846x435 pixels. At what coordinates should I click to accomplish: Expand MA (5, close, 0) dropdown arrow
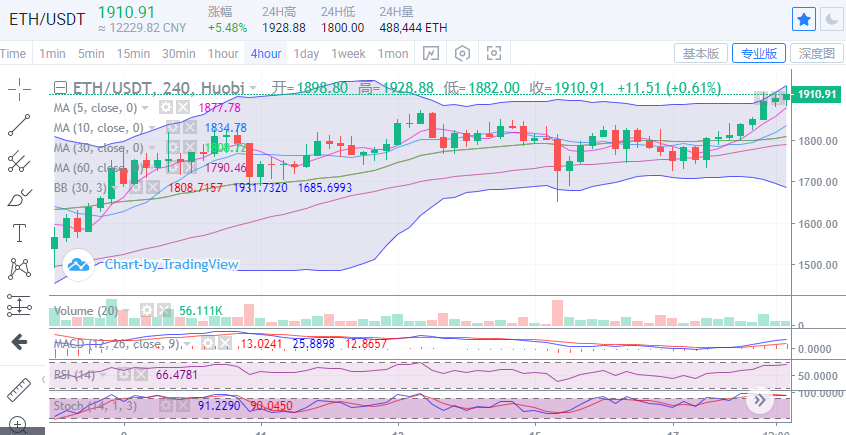click(146, 108)
